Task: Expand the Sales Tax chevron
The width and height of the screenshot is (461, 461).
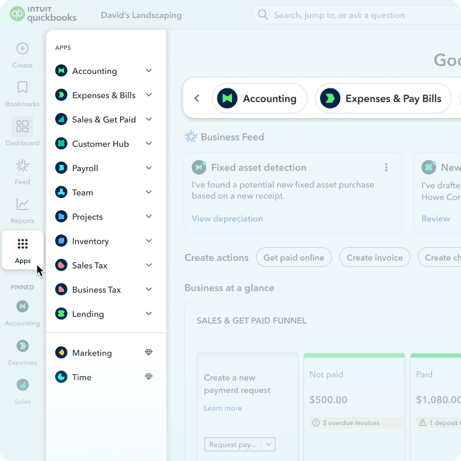Action: click(149, 265)
